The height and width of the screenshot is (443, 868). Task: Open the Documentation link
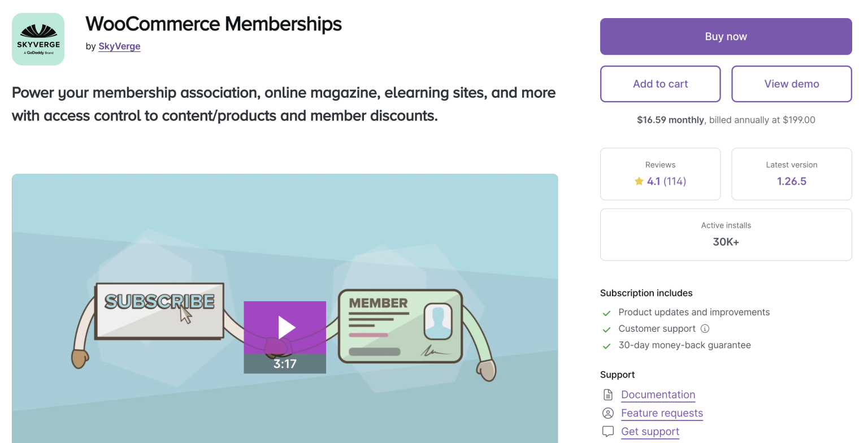point(658,394)
